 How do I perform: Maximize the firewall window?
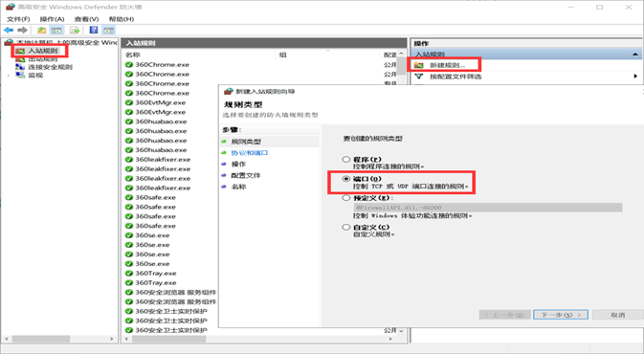point(600,7)
